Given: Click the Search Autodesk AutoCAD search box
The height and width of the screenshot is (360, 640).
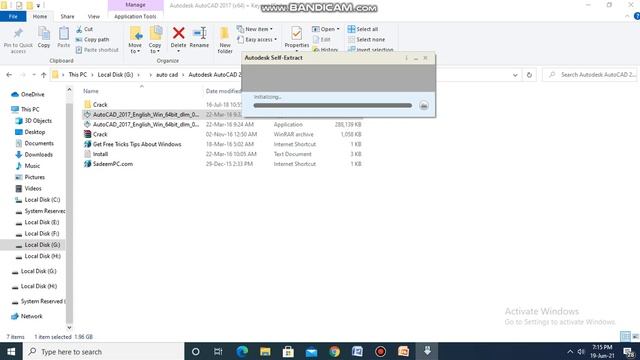Looking at the screenshot, I should pos(590,75).
